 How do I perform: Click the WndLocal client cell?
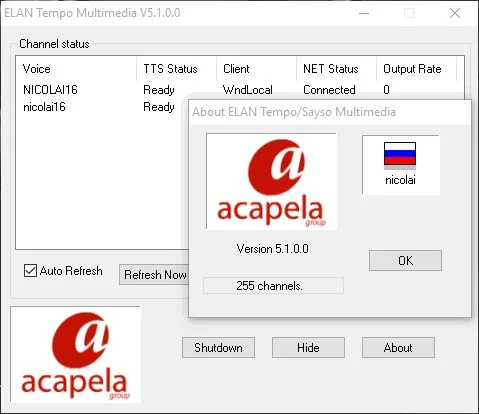coord(248,90)
